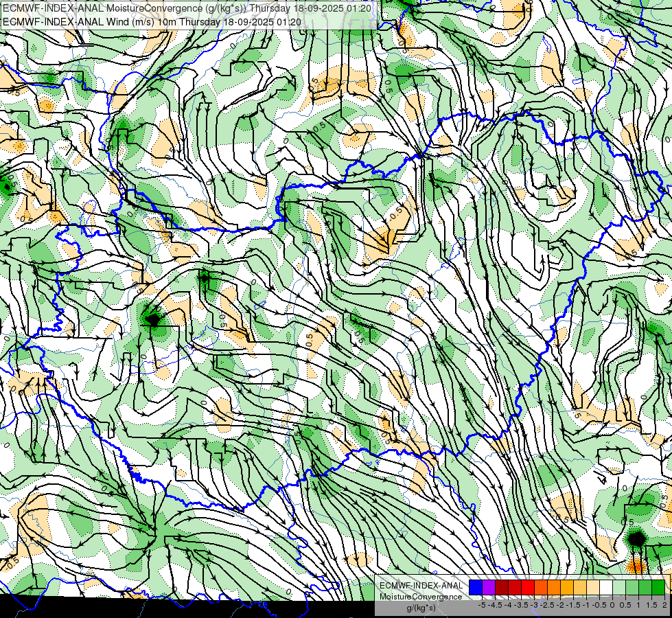672x618 pixels.
Task: Click the orange-red swatch between -3 and -2.5
Action: (541, 588)
